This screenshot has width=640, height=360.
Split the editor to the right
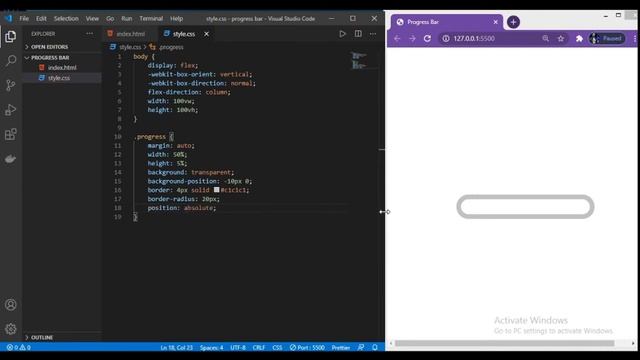(358, 34)
